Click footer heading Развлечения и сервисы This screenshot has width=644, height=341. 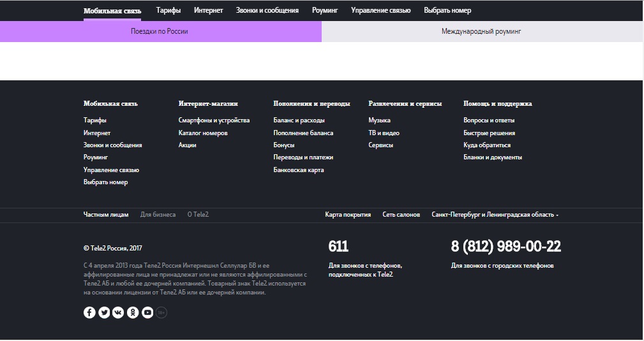(x=405, y=104)
